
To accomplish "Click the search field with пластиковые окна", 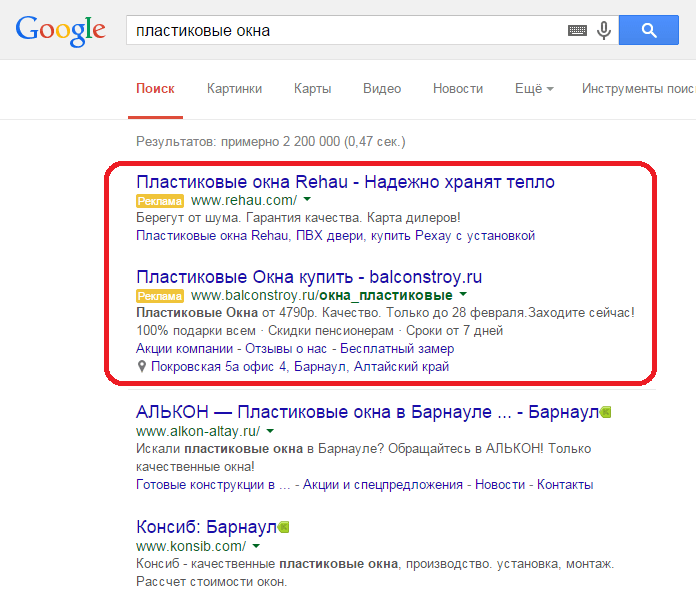I will tap(346, 31).
